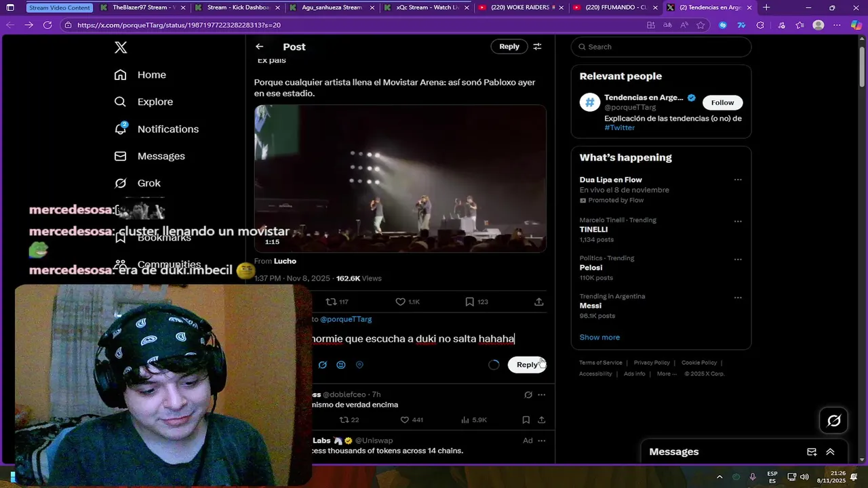The height and width of the screenshot is (488, 868).
Task: Open the floating Grok button
Action: point(834,421)
